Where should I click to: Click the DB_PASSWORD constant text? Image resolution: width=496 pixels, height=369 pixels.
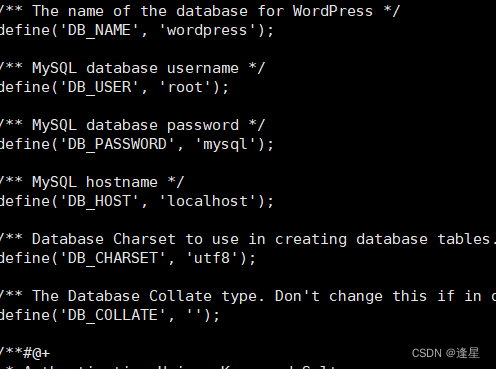(x=117, y=145)
